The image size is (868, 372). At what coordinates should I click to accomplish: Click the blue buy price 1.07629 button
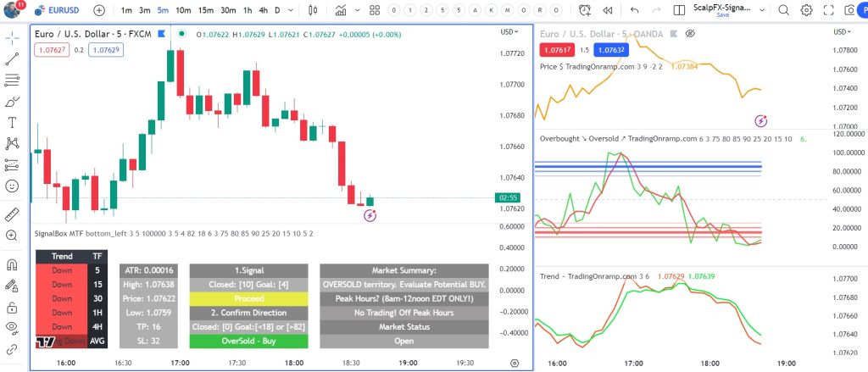(105, 50)
